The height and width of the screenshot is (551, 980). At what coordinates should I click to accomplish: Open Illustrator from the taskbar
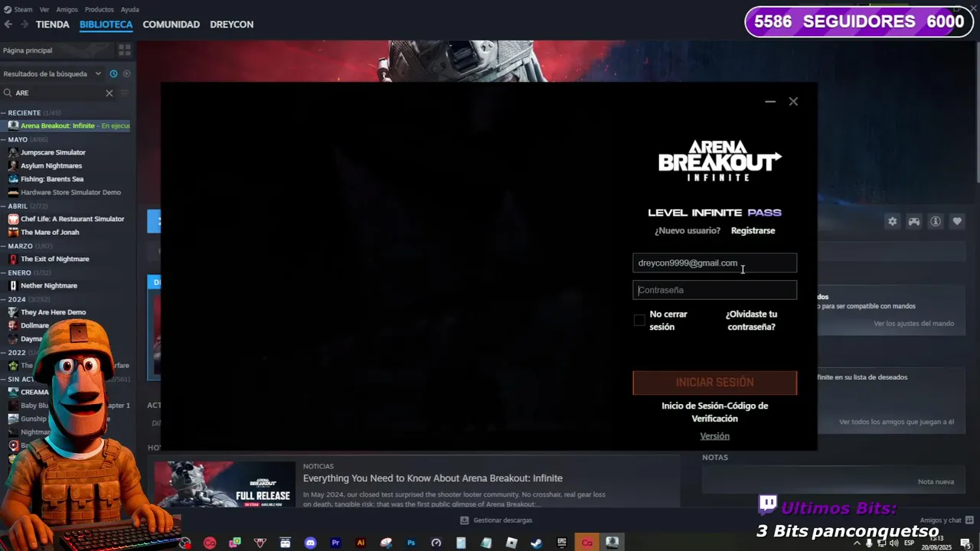[x=361, y=543]
